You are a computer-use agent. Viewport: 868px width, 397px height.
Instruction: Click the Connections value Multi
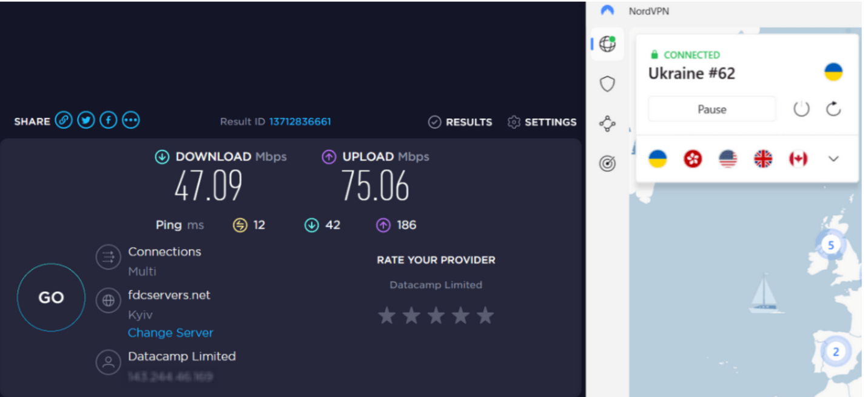tap(142, 272)
